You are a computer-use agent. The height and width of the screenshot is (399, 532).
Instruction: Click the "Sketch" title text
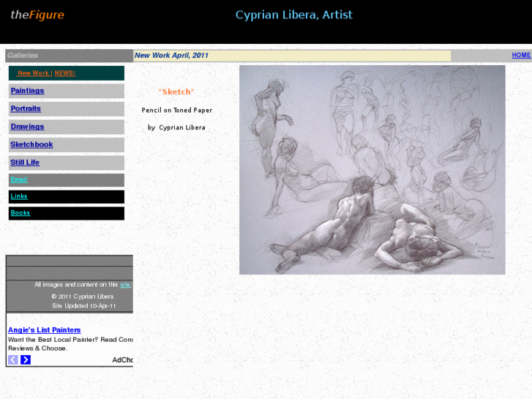click(176, 92)
